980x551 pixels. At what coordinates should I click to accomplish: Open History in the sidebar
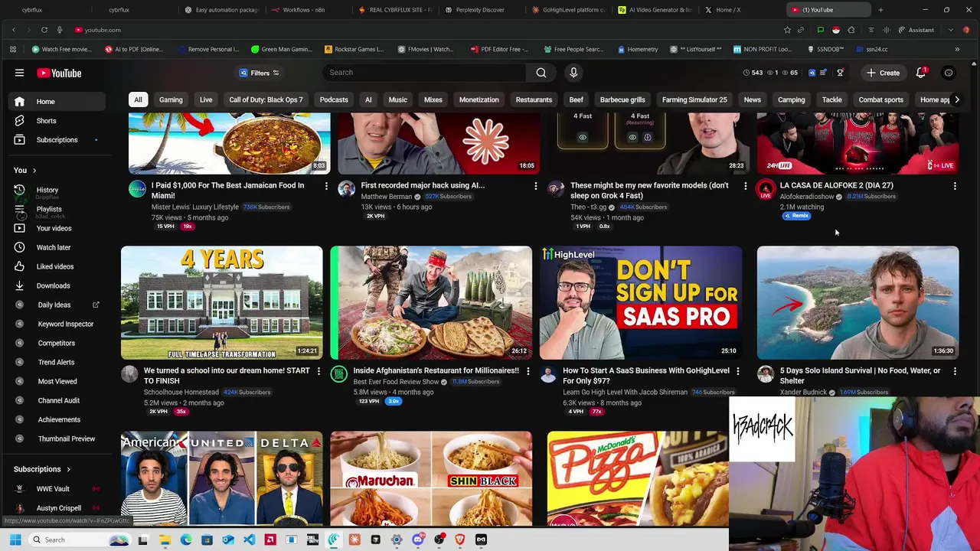[x=47, y=190]
